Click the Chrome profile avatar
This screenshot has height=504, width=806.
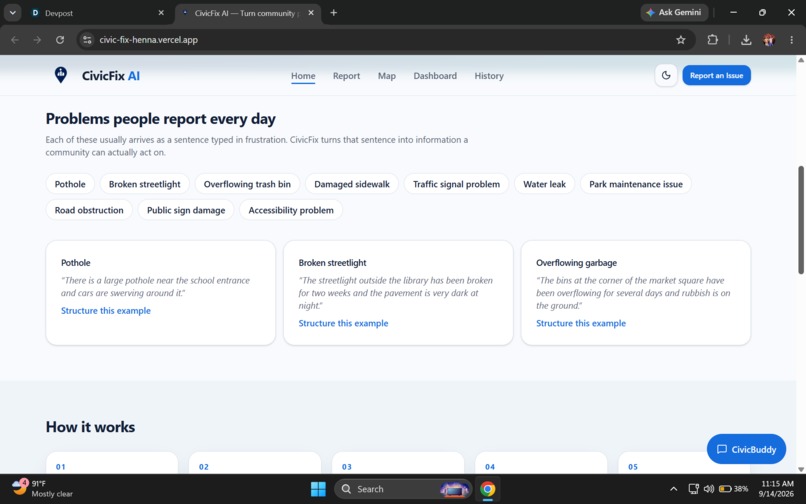(x=769, y=40)
